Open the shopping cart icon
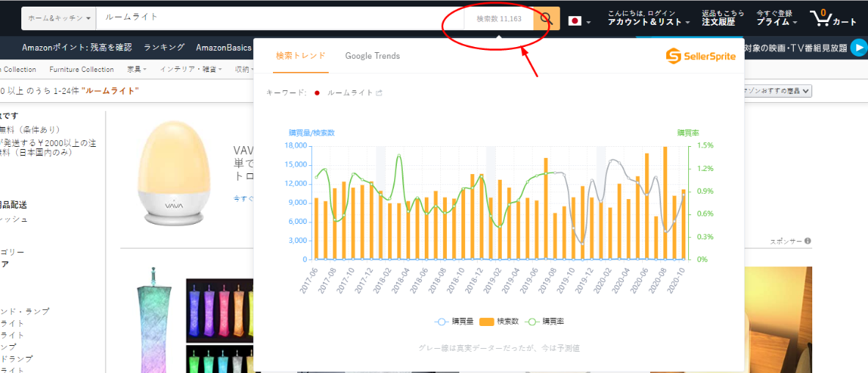This screenshot has height=373, width=868. pos(833,18)
